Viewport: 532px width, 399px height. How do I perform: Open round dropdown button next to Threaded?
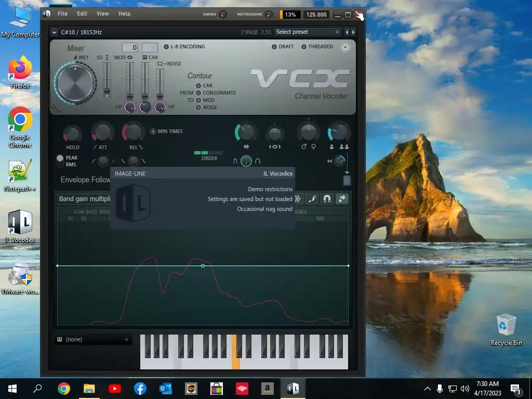345,47
